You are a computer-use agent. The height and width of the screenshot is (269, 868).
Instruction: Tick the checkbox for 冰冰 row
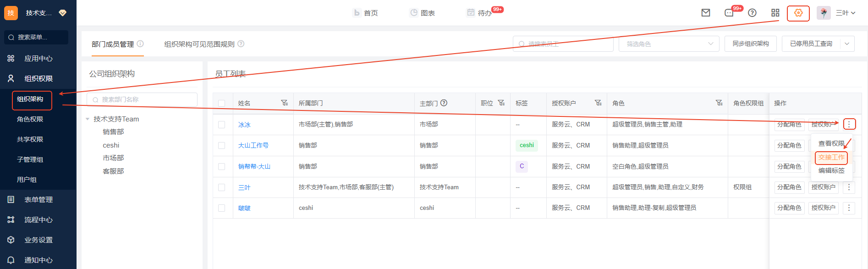click(222, 125)
